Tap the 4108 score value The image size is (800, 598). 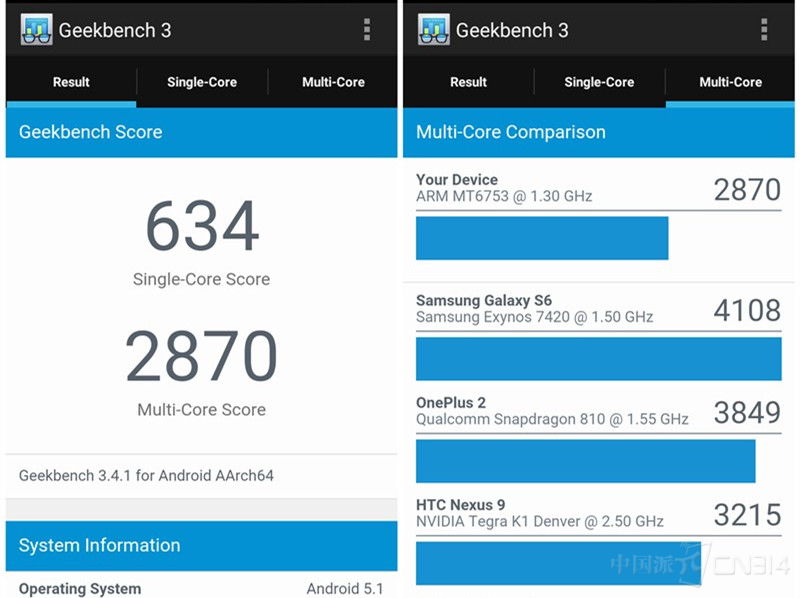pyautogui.click(x=747, y=310)
